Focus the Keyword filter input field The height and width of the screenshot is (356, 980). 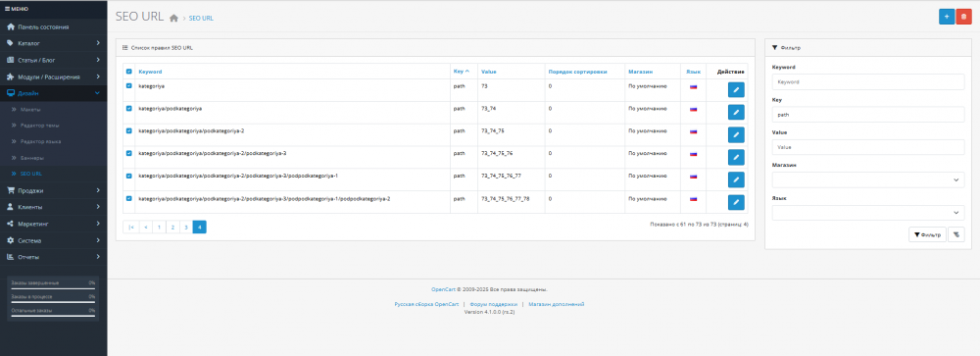point(868,82)
